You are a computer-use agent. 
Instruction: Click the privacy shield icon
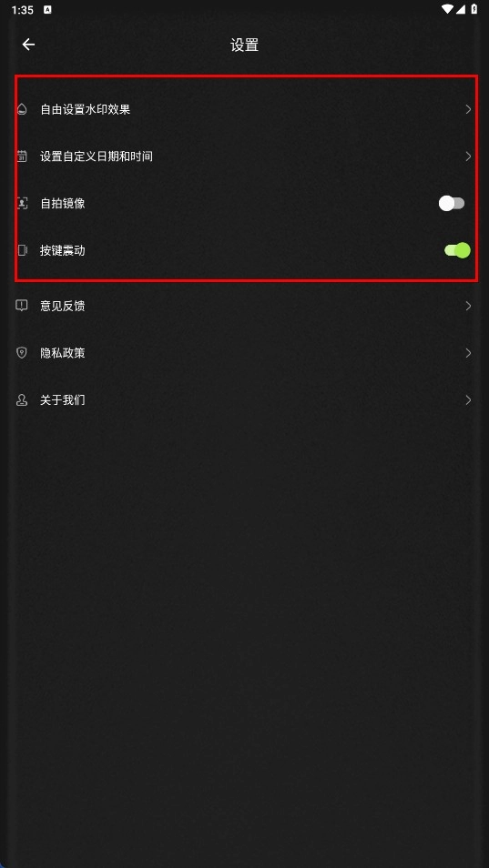tap(22, 353)
